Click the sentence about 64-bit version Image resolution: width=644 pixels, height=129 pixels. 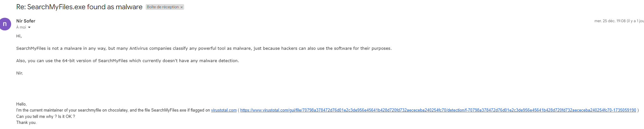128,61
